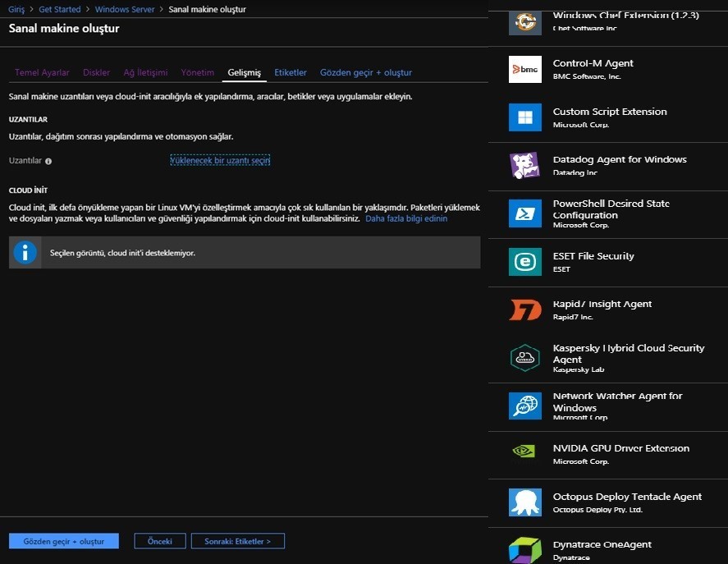This screenshot has height=564, width=728.
Task: Select ESET File Security title
Action: 593,256
